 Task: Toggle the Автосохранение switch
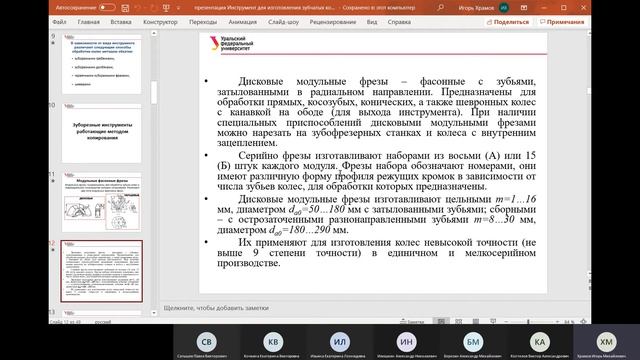[x=107, y=8]
